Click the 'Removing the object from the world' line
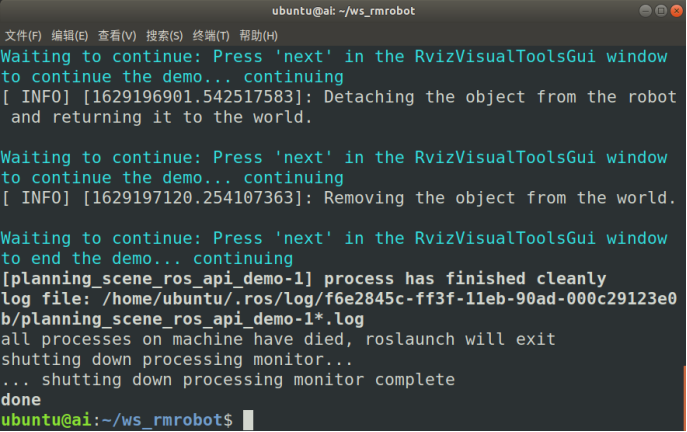This screenshot has width=687, height=432. click(339, 198)
